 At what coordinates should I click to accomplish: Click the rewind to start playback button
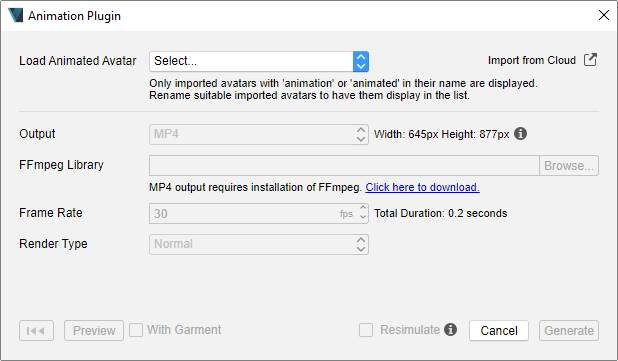click(x=36, y=331)
